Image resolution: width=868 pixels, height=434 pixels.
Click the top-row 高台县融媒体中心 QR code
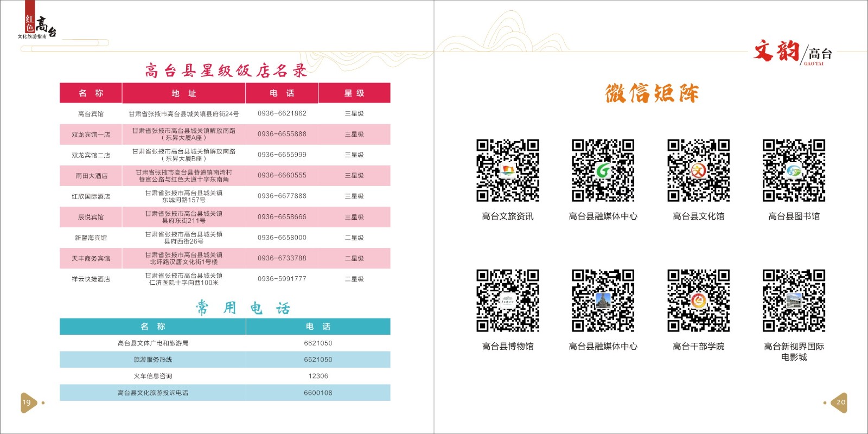point(603,170)
